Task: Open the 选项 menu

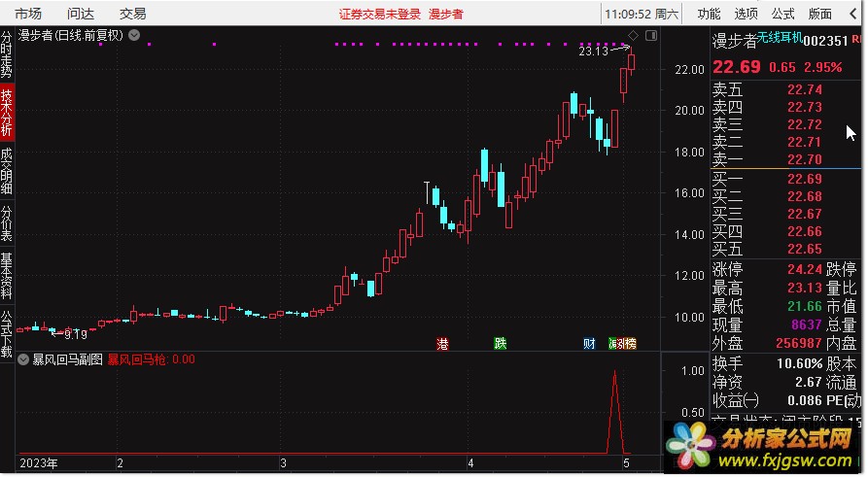Action: pos(746,14)
